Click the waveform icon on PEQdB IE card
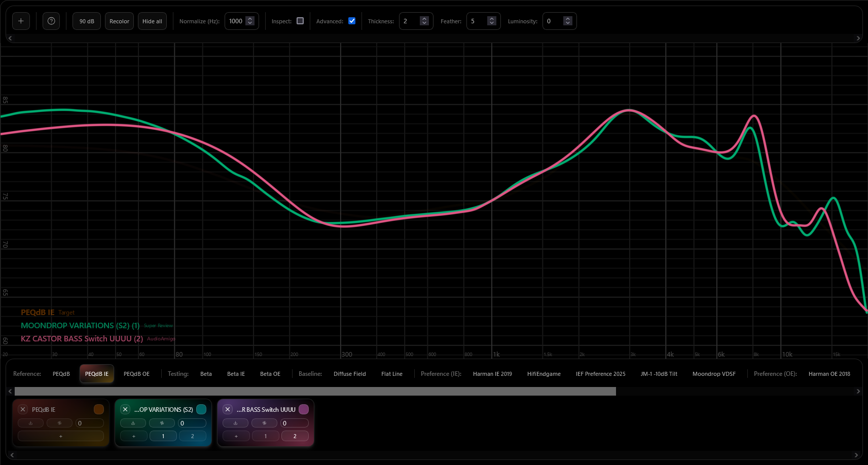 (59, 423)
